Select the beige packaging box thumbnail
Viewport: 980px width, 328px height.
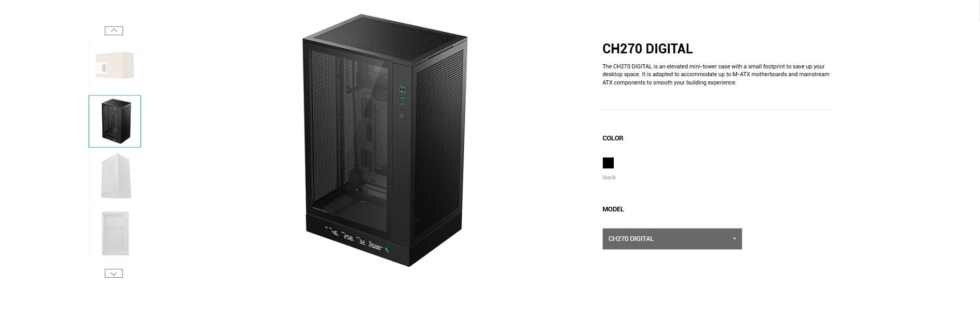click(115, 66)
